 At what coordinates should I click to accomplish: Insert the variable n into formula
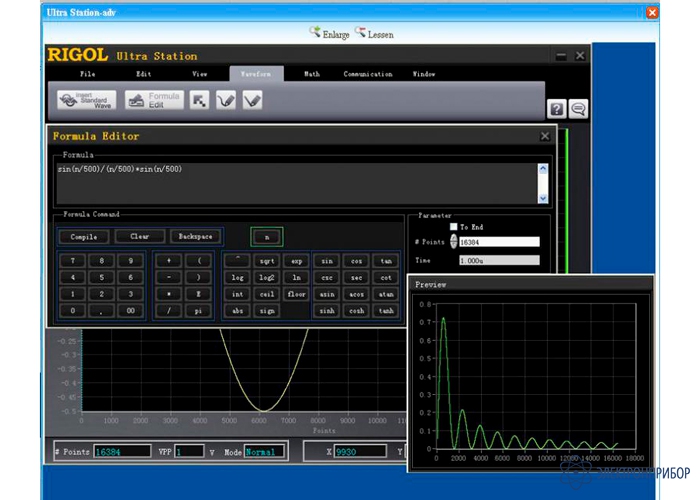267,237
